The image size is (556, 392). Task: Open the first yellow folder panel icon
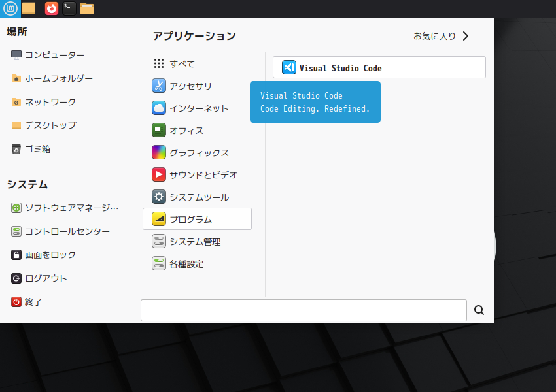pos(29,8)
